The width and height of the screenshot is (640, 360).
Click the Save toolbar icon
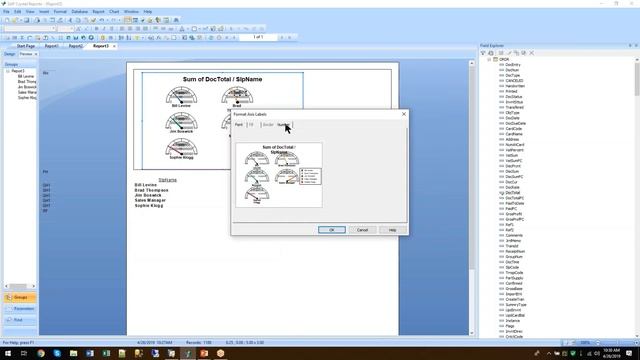[27, 20]
